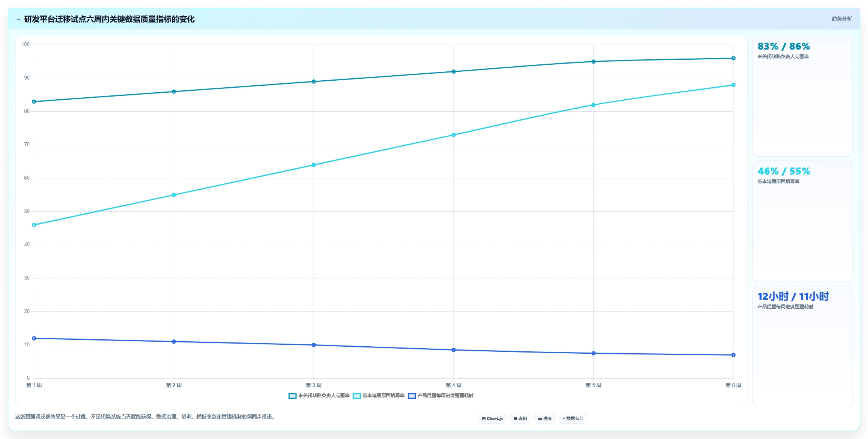868x439 pixels.
Task: Click the footnote starting 这张图强调迁移效果是一个过程
Action: [x=146, y=417]
